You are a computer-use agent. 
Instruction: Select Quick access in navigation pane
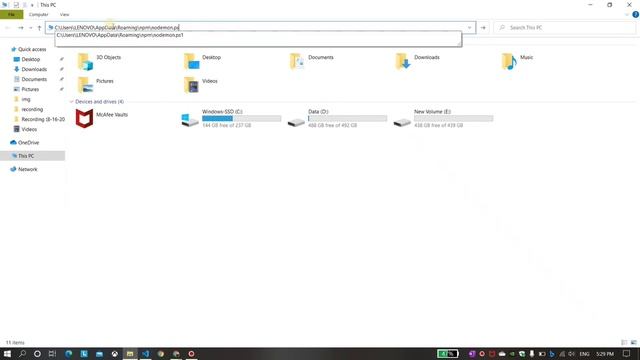click(32, 49)
